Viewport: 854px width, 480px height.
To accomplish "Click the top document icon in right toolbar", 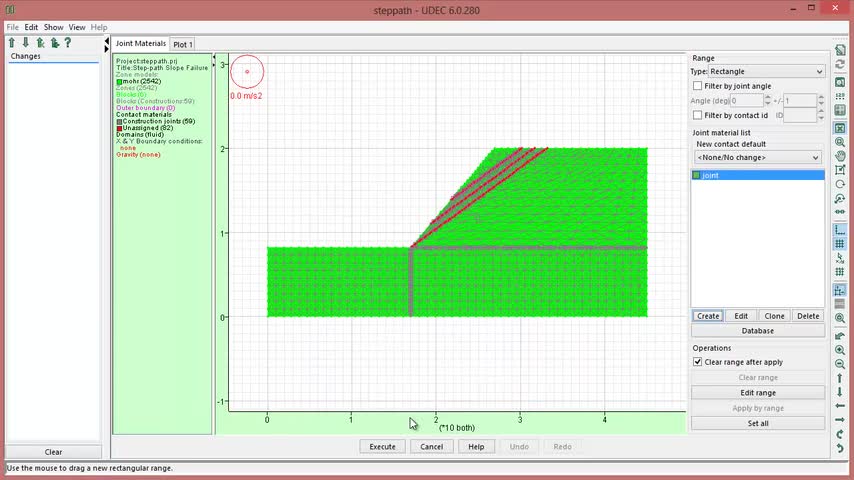I will click(x=840, y=50).
